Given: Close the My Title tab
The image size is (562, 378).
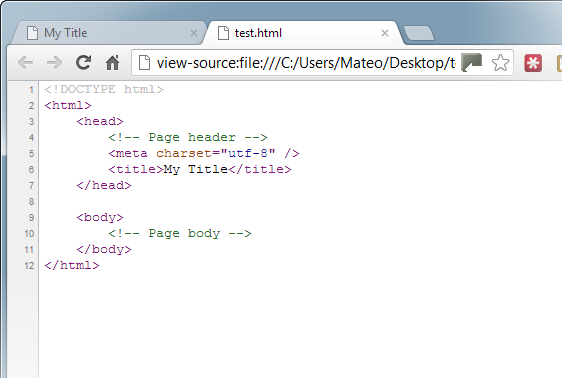Looking at the screenshot, I should [194, 33].
